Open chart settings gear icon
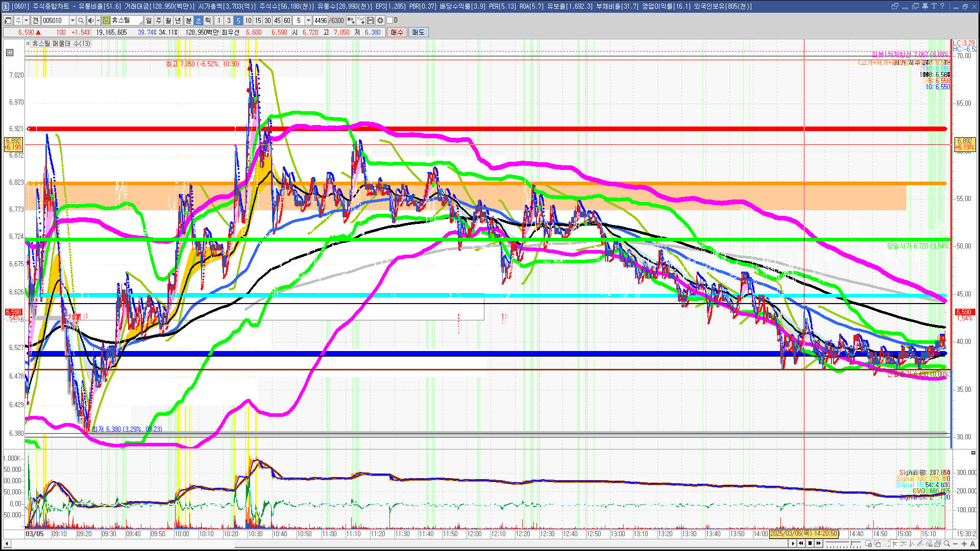 (x=380, y=20)
